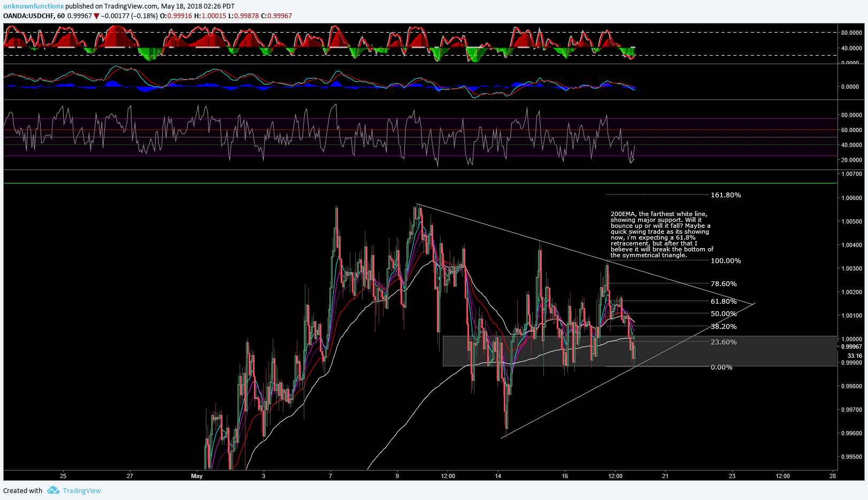Viewport: 868px width, 500px height.
Task: Click the 28 date on time axis
Action: coord(833,476)
